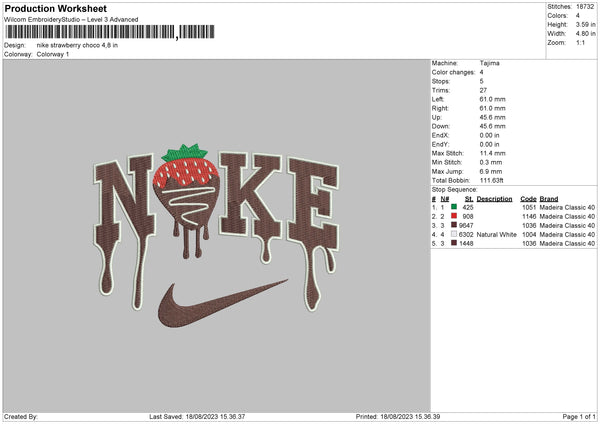The width and height of the screenshot is (600, 424).
Task: Click the Stitches value 18732
Action: [x=585, y=7]
